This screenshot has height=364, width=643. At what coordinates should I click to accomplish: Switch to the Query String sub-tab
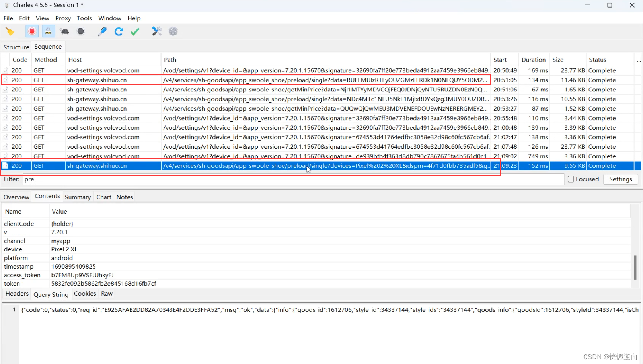tap(51, 294)
